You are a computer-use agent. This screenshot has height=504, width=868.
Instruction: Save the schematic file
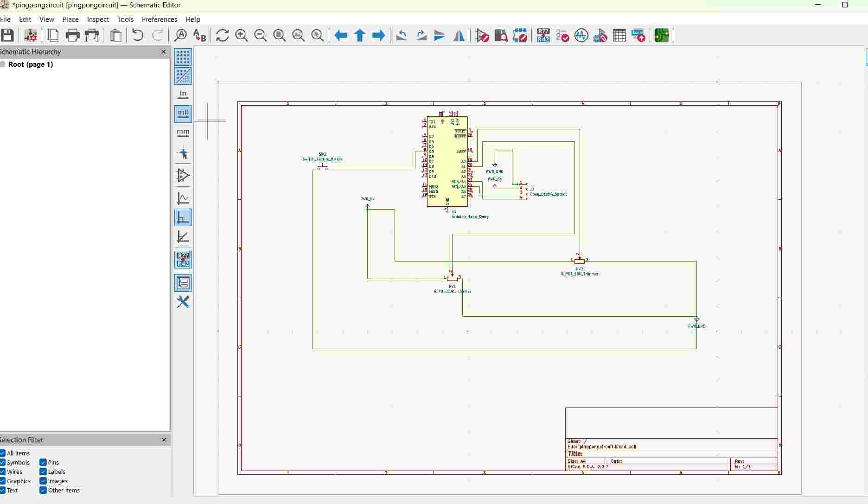7,35
